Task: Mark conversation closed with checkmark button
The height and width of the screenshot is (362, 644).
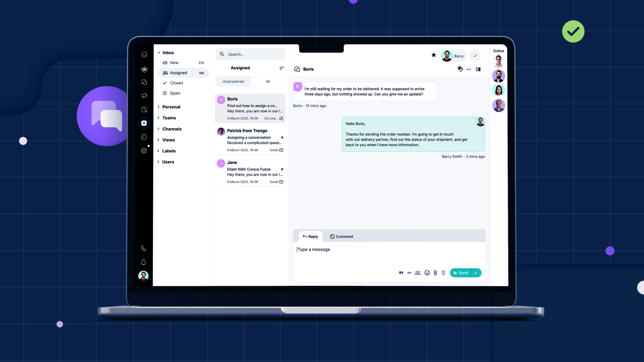Action: coord(475,56)
